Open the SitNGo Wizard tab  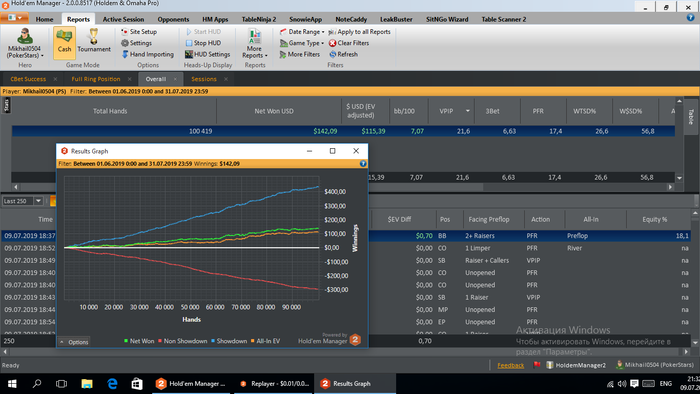coord(447,19)
